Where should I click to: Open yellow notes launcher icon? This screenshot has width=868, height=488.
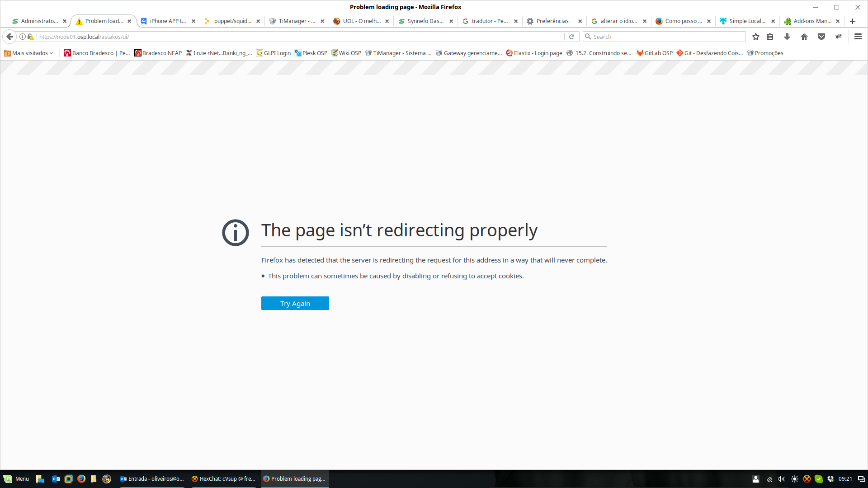(94, 479)
